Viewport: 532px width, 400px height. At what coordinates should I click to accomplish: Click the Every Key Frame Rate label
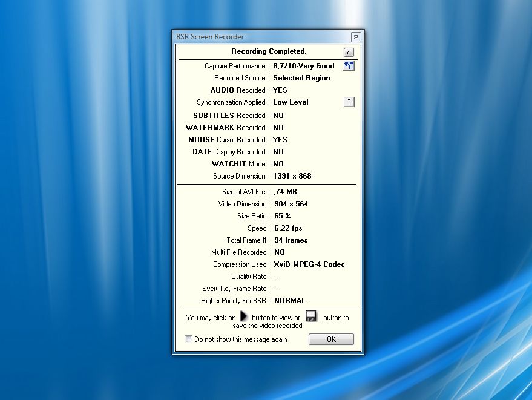[236, 289]
